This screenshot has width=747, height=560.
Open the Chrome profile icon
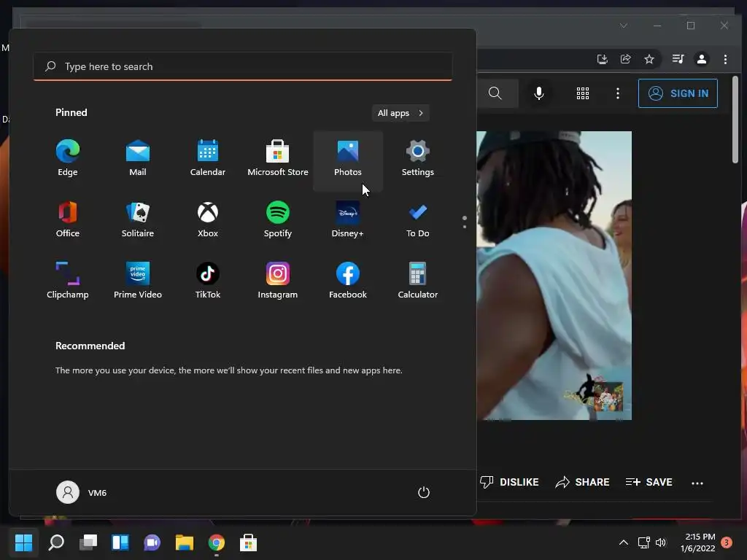click(x=702, y=59)
